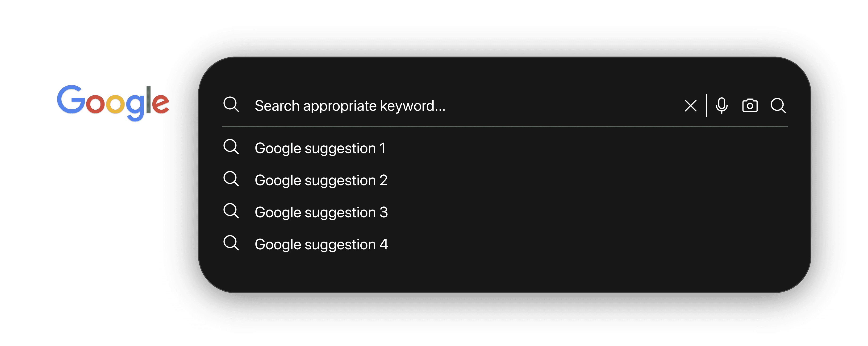Submit the search with the right search icon
Image resolution: width=868 pixels, height=346 pixels.
779,106
